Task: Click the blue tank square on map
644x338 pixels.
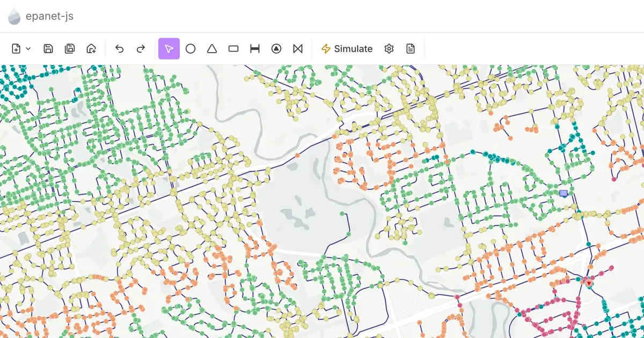Action: click(x=563, y=193)
